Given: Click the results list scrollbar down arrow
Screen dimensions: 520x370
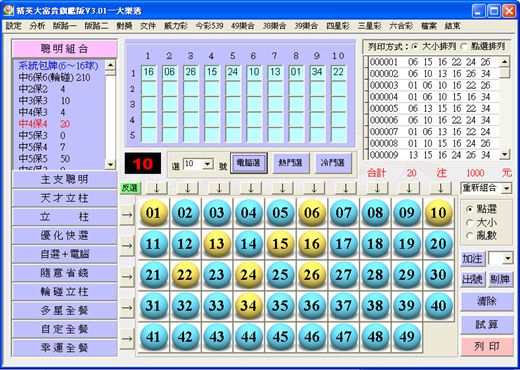Looking at the screenshot, I should pos(505,154).
